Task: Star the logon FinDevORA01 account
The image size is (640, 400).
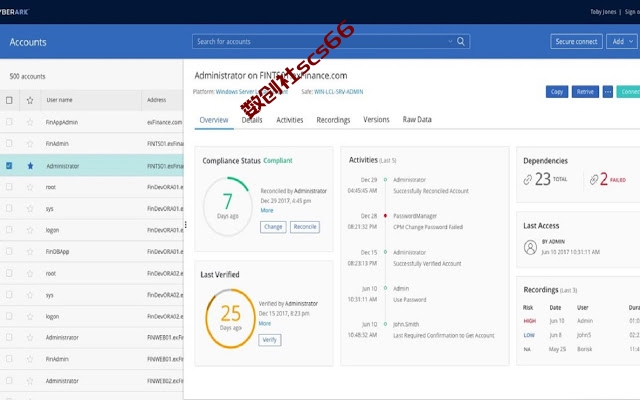Action: point(30,230)
